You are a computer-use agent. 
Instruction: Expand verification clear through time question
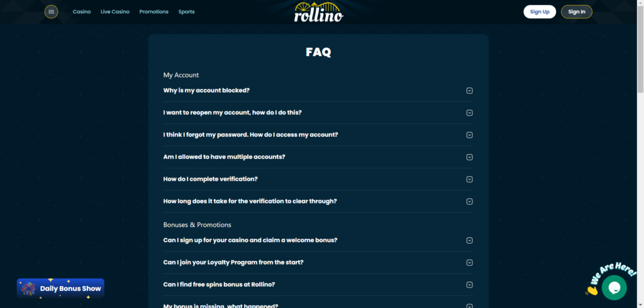point(250,201)
